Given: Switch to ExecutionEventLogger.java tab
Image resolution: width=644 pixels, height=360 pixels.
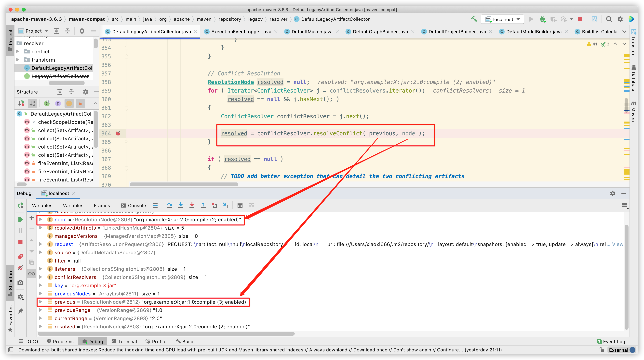Looking at the screenshot, I should (x=241, y=31).
